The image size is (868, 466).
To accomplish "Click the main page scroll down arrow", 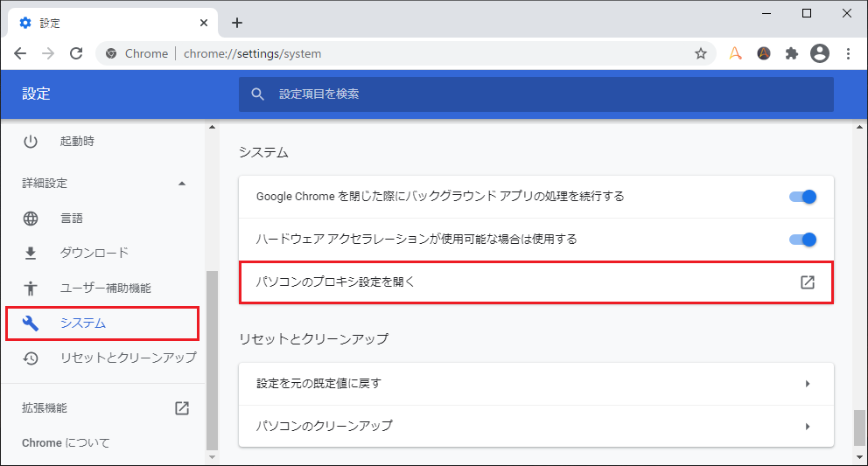I will [859, 458].
